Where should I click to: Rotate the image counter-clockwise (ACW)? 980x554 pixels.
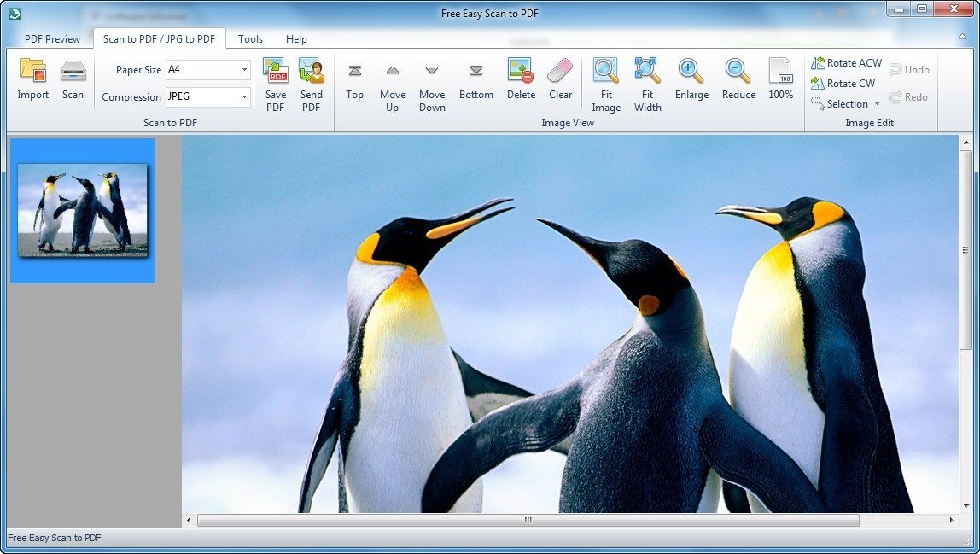click(x=846, y=62)
